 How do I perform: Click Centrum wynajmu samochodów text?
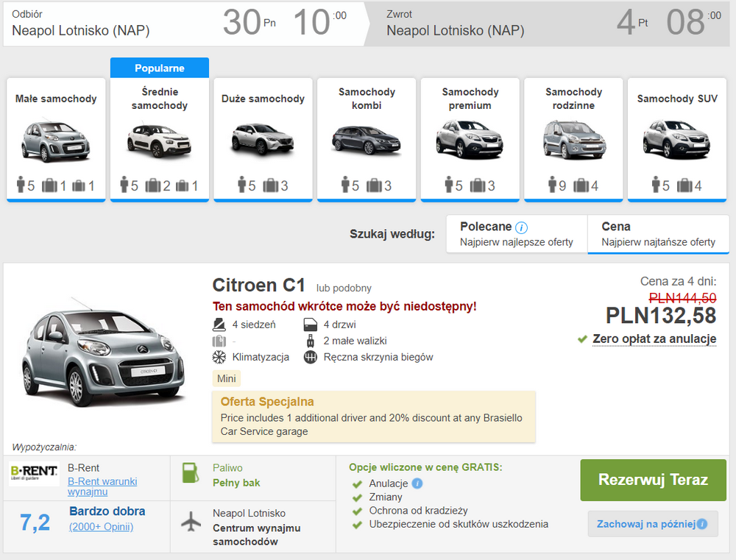coord(256,535)
